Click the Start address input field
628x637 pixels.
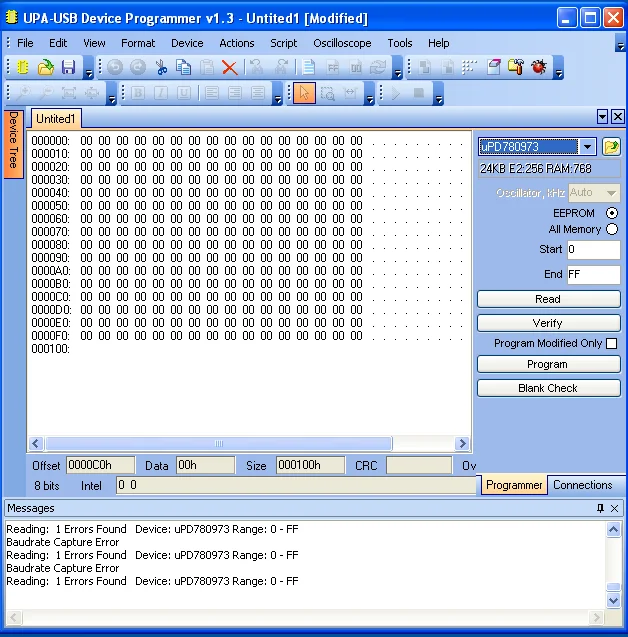tap(593, 249)
